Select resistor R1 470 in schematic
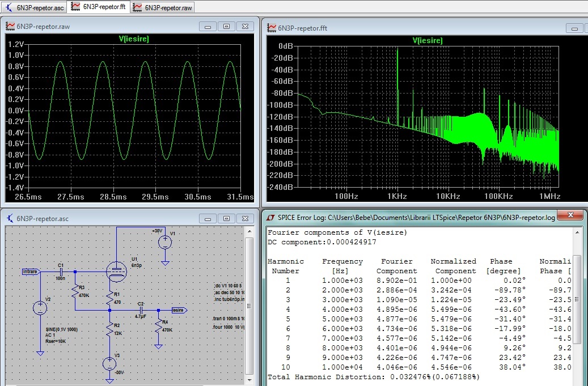588x386 pixels. pos(109,298)
